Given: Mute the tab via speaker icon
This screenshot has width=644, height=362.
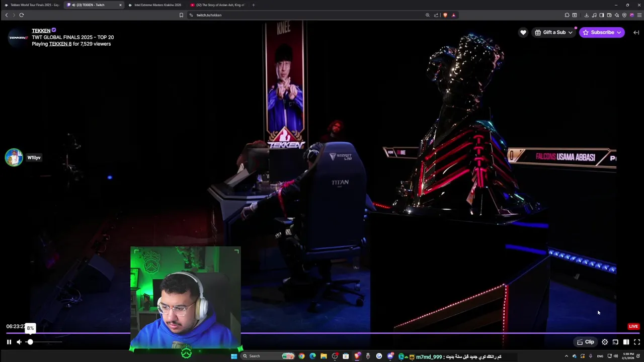Looking at the screenshot, I should pyautogui.click(x=73, y=5).
